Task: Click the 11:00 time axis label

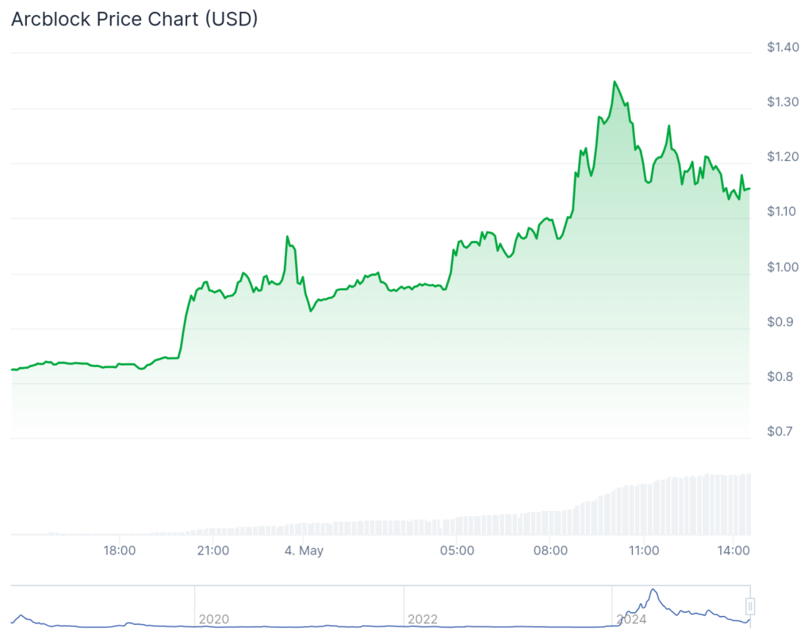Action: [x=644, y=550]
